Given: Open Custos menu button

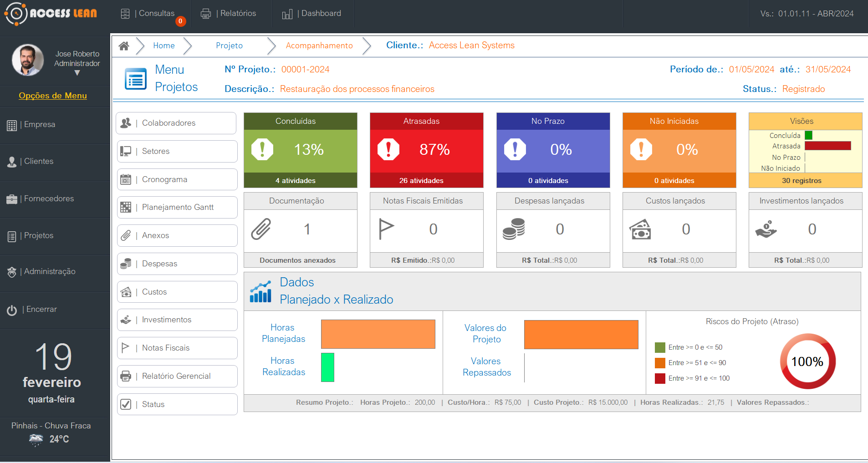Looking at the screenshot, I should pos(177,292).
